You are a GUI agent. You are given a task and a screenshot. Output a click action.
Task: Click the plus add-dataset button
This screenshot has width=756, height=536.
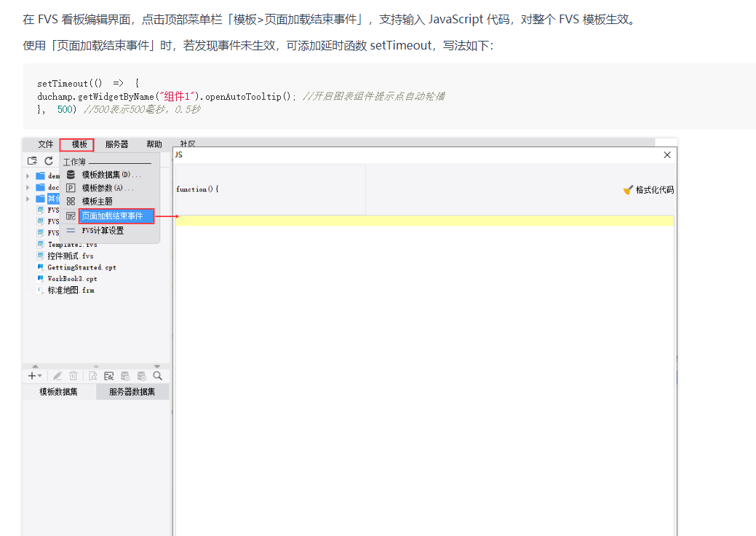coord(35,376)
